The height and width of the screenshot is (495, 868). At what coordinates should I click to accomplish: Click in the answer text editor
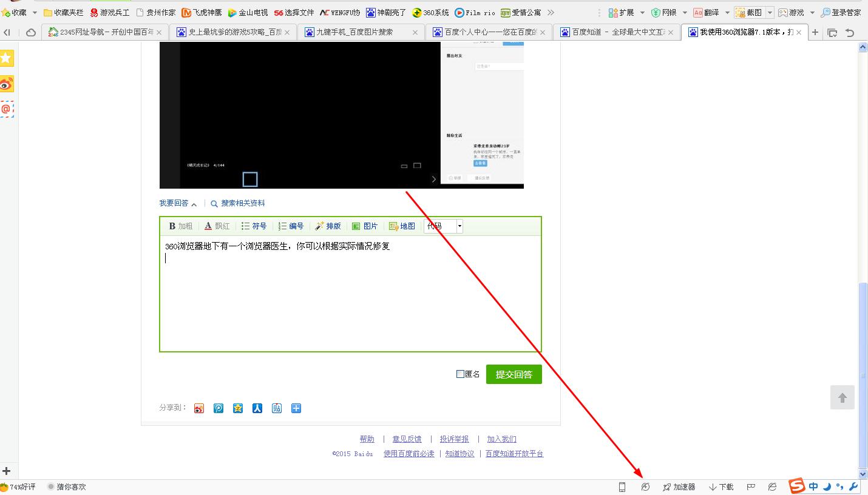click(350, 293)
